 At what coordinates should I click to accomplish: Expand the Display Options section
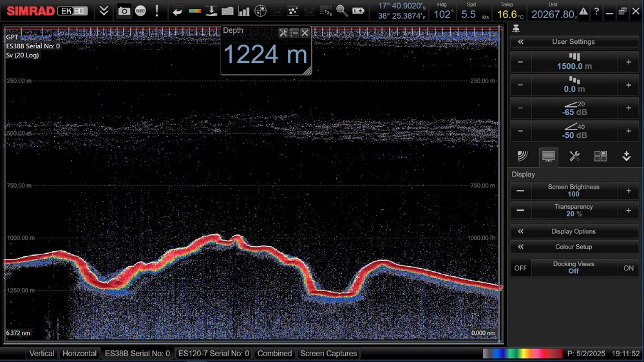(x=573, y=231)
